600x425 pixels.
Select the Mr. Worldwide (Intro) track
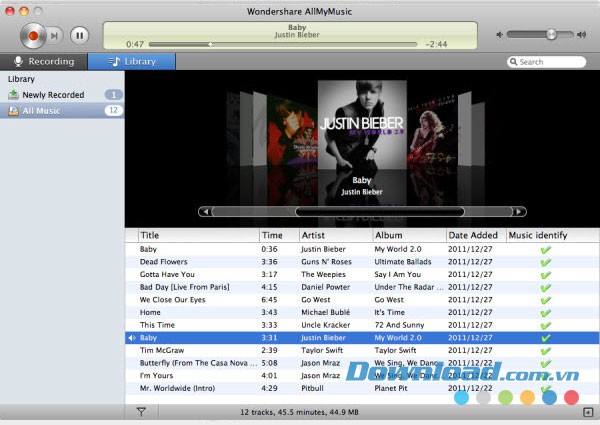(362, 388)
